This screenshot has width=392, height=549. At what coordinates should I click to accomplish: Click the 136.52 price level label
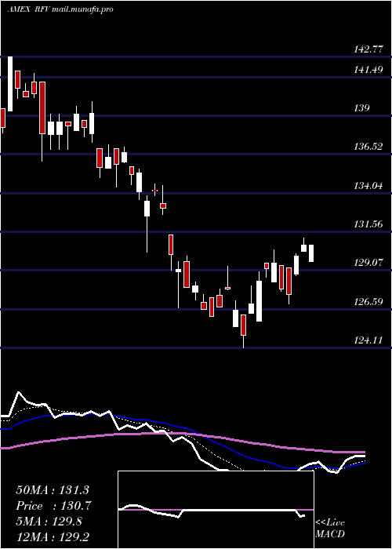tap(368, 147)
